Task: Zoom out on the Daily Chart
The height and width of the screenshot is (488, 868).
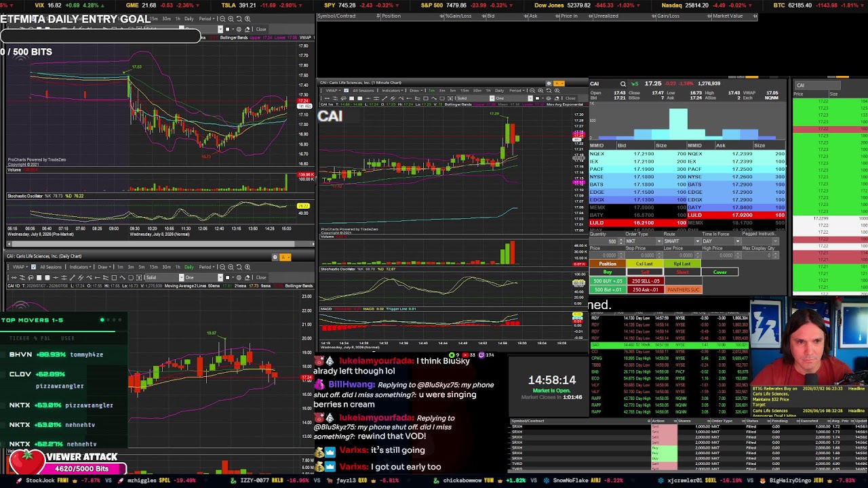Action: (x=222, y=267)
